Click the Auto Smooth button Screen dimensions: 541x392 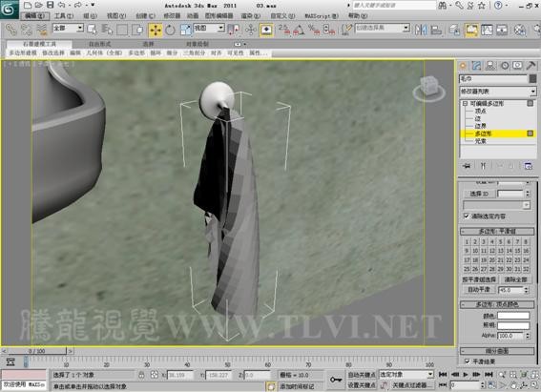pos(479,290)
